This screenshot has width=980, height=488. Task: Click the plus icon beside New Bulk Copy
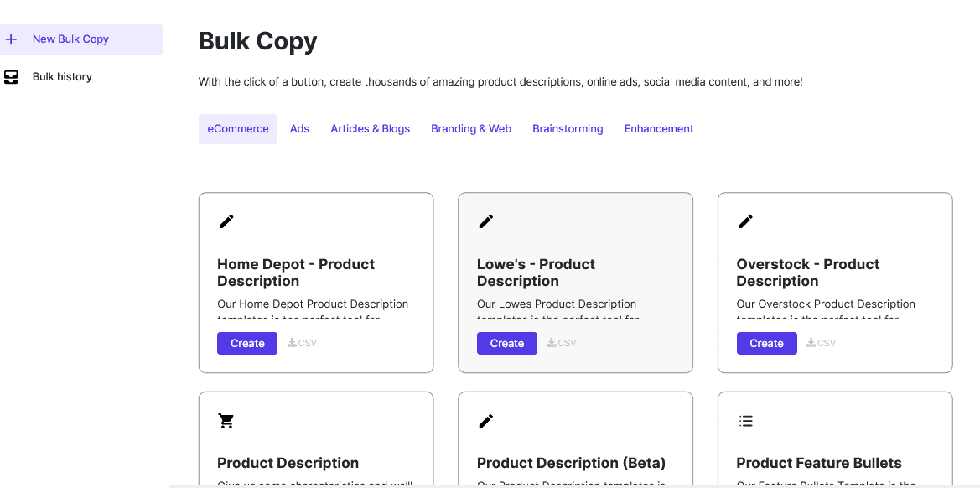tap(11, 39)
